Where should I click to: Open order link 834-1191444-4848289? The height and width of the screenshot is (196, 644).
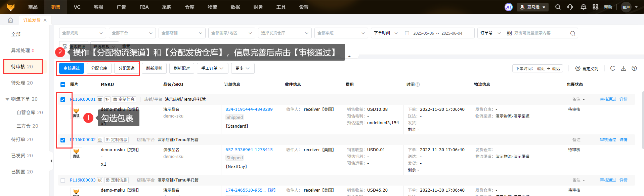click(x=249, y=109)
